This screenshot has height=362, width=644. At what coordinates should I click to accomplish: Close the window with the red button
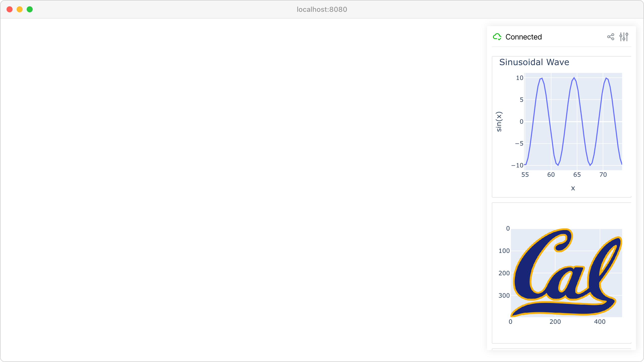pos(10,9)
